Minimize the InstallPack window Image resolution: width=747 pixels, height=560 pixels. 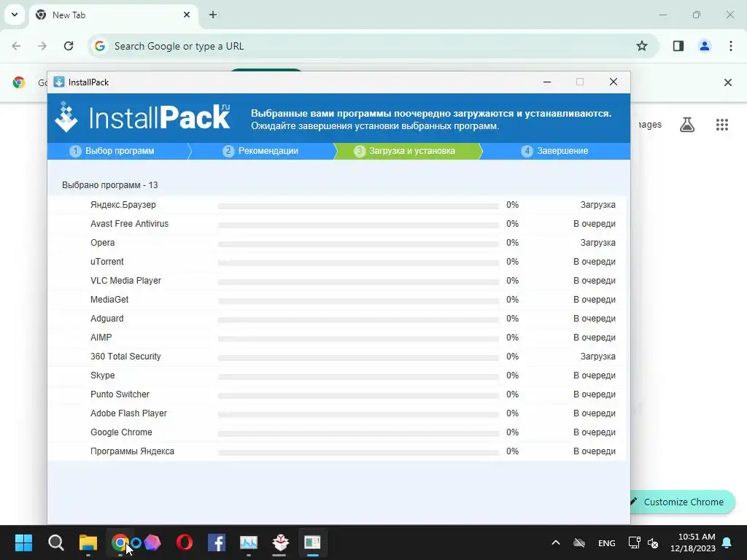click(x=547, y=82)
